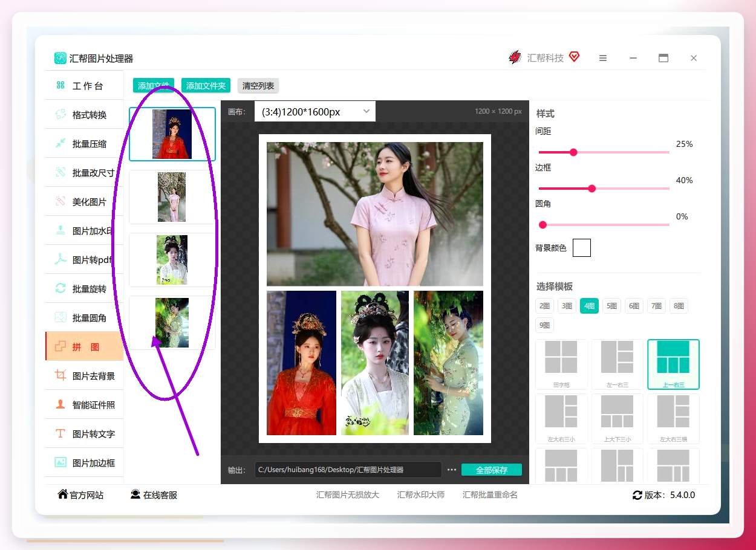Viewport: 756px width, 550px height.
Task: Open the 在线客服 support icon
Action: 135,494
